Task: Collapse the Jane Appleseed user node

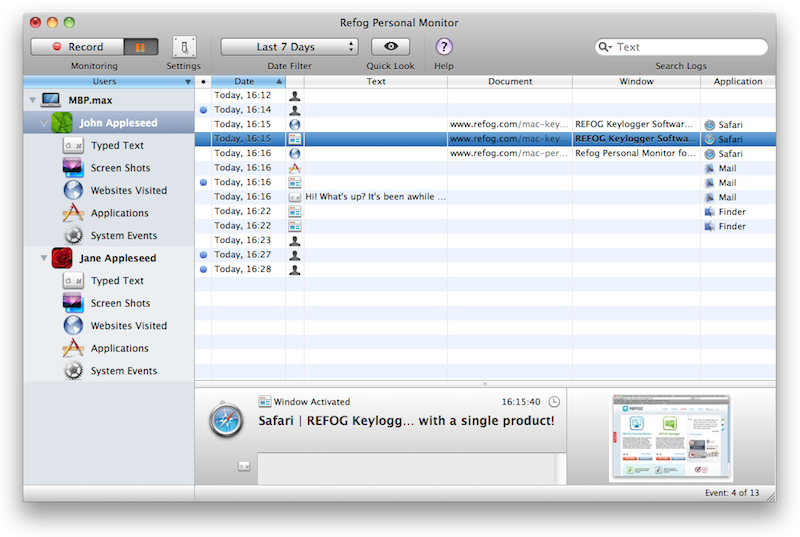Action: click(x=44, y=258)
